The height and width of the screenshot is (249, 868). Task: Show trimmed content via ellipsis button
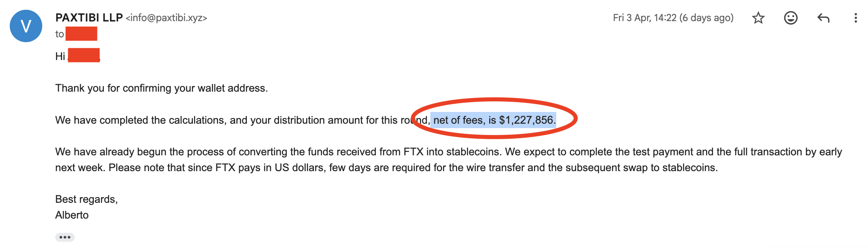point(65,237)
